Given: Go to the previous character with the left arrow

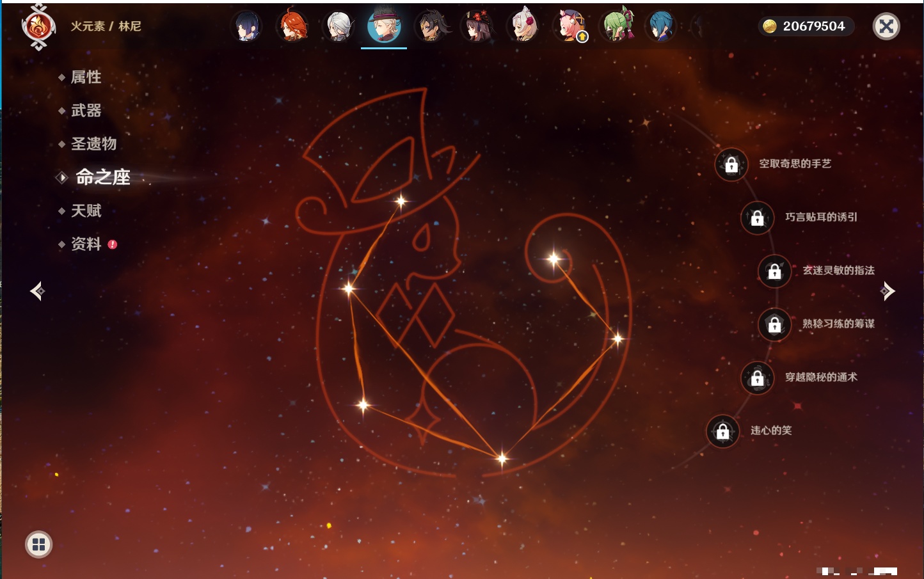Looking at the screenshot, I should pyautogui.click(x=38, y=291).
